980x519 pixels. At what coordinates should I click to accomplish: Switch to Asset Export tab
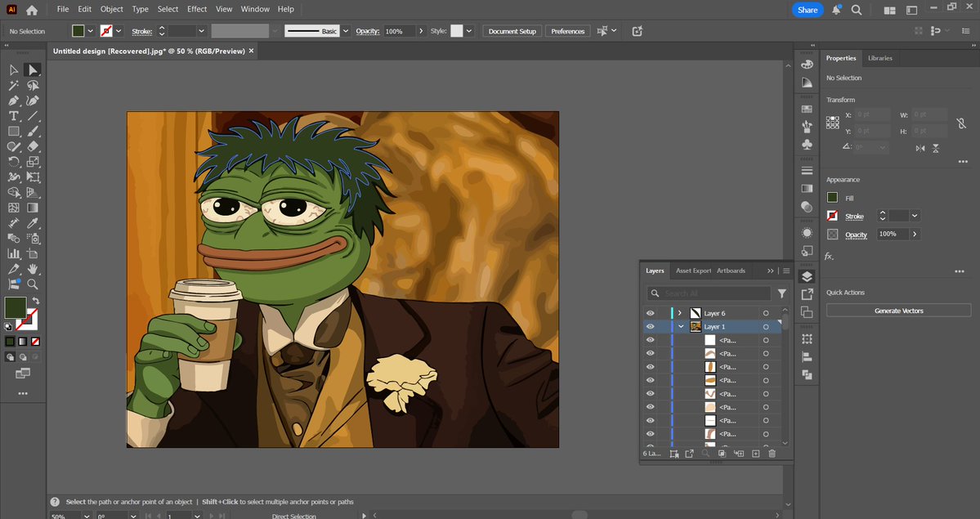tap(694, 271)
